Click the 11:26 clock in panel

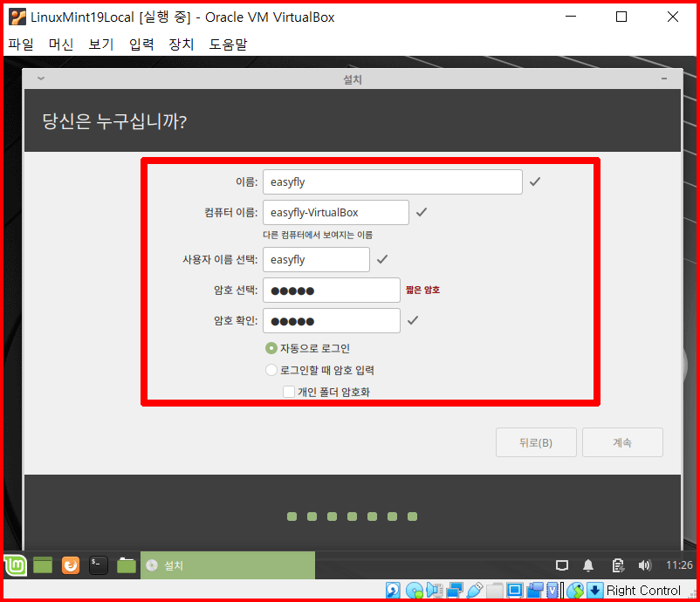(679, 565)
